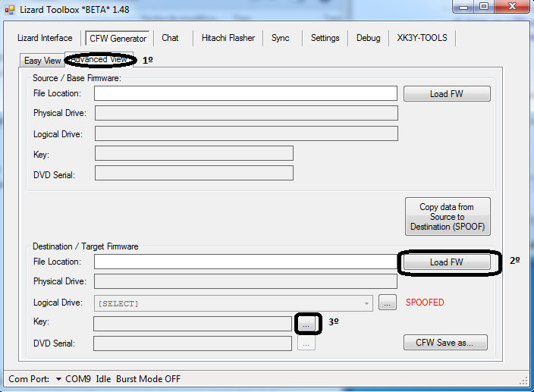
Task: Click the Destination Key field
Action: (193, 324)
